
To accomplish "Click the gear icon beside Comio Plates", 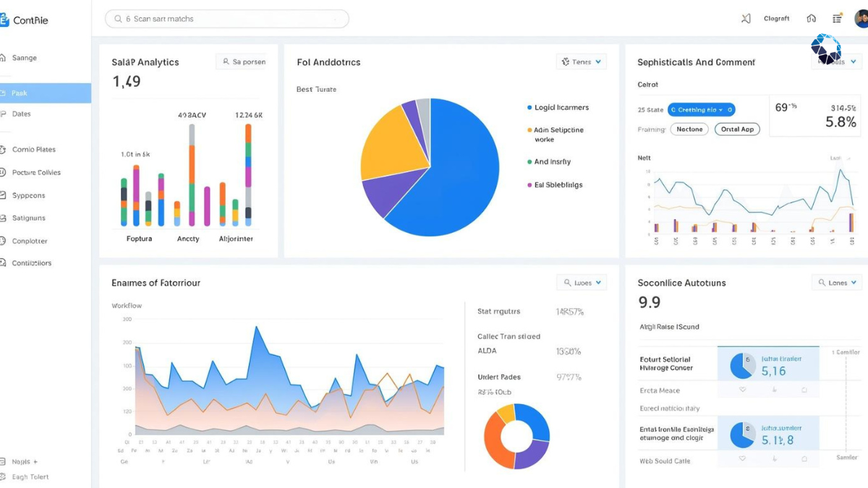I will [x=2, y=150].
